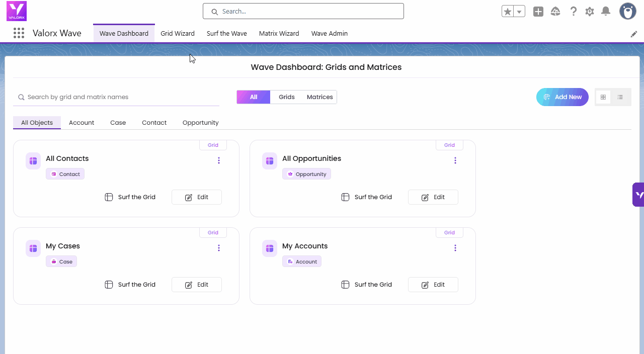This screenshot has height=354, width=644.
Task: Open All Contacts card options menu
Action: [219, 160]
